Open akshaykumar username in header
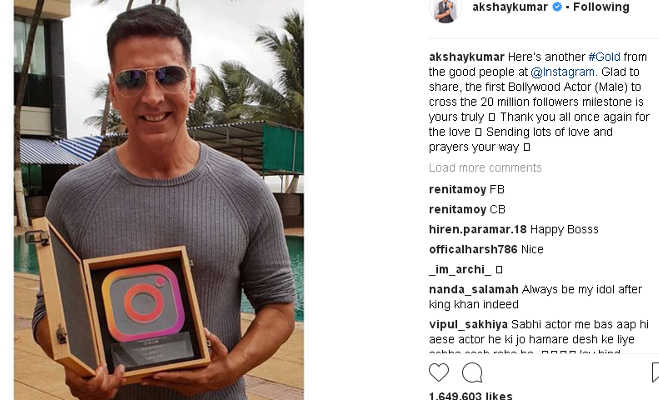This screenshot has width=659, height=400. pyautogui.click(x=510, y=7)
